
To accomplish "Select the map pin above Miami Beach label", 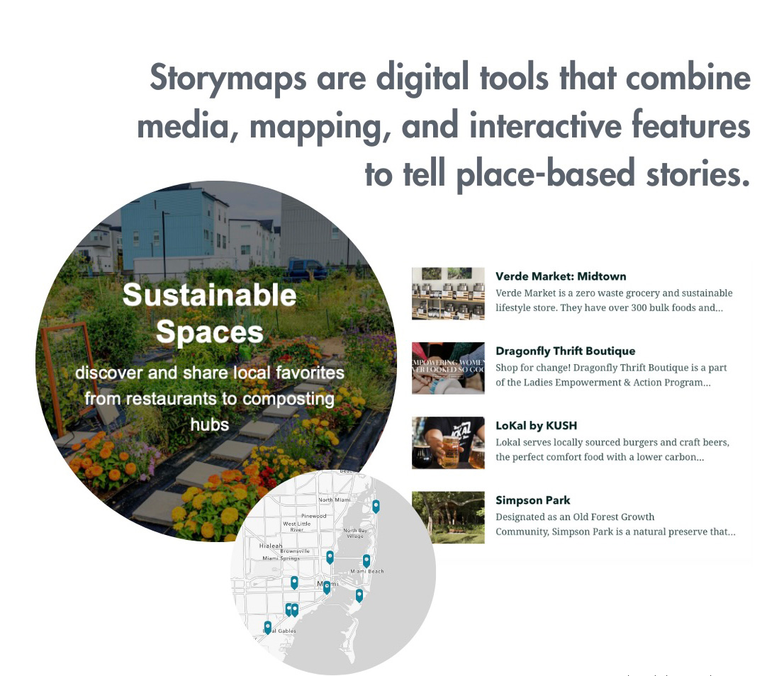I will click(x=366, y=560).
